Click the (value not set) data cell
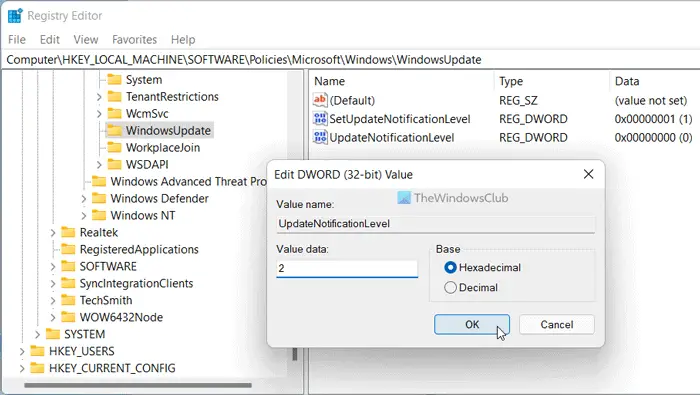Viewport: 700px width, 395px height. click(651, 100)
